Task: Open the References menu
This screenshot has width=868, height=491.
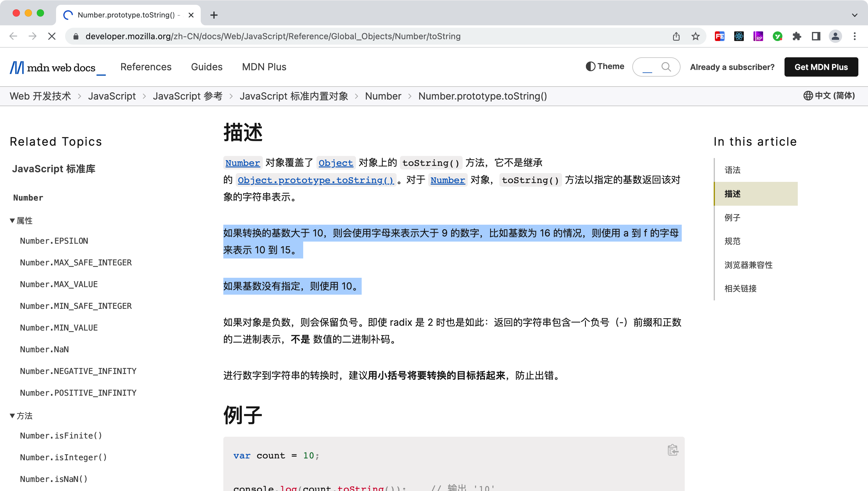Action: [x=146, y=67]
